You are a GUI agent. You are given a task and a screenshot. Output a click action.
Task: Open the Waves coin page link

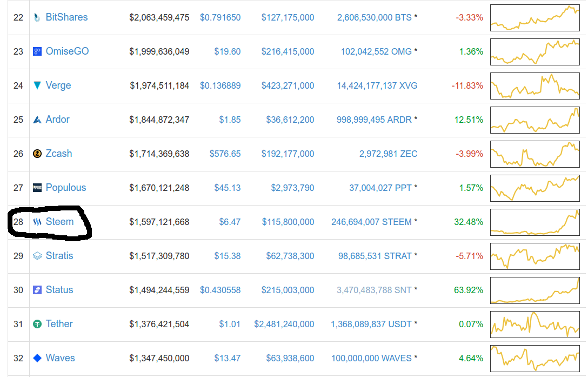point(60,358)
